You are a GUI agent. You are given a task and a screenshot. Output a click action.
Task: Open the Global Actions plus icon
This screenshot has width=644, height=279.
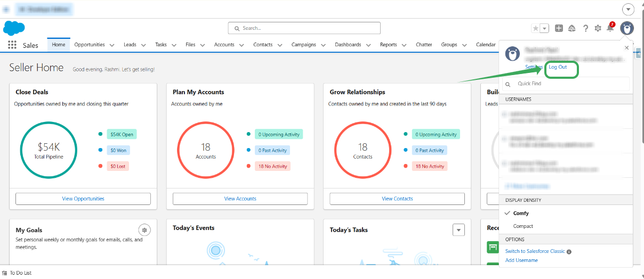click(x=559, y=28)
